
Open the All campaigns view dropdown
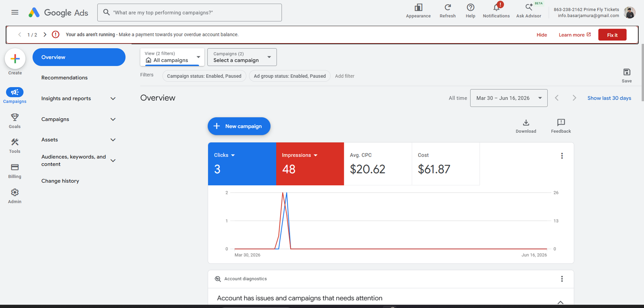172,57
